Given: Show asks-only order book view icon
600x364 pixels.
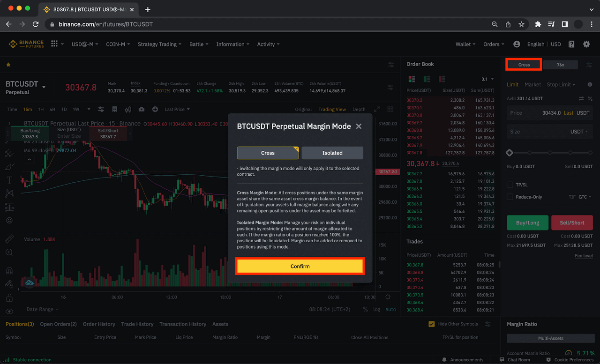Looking at the screenshot, I should 442,79.
